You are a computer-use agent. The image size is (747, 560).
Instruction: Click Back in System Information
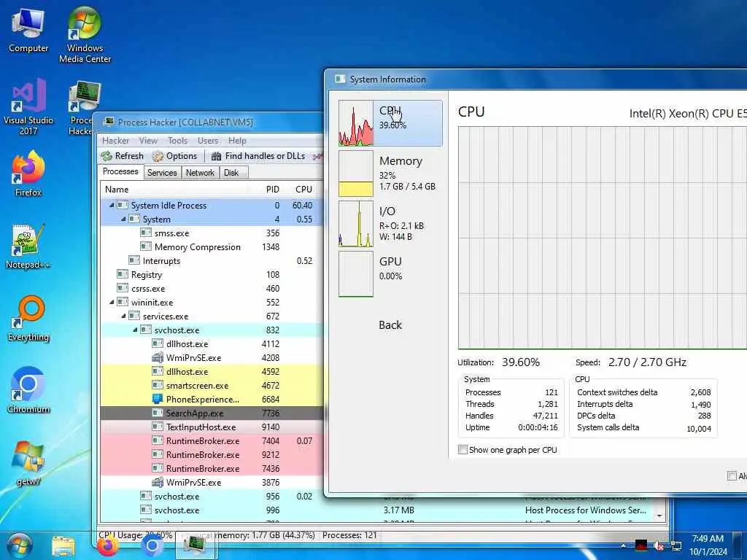tap(390, 324)
